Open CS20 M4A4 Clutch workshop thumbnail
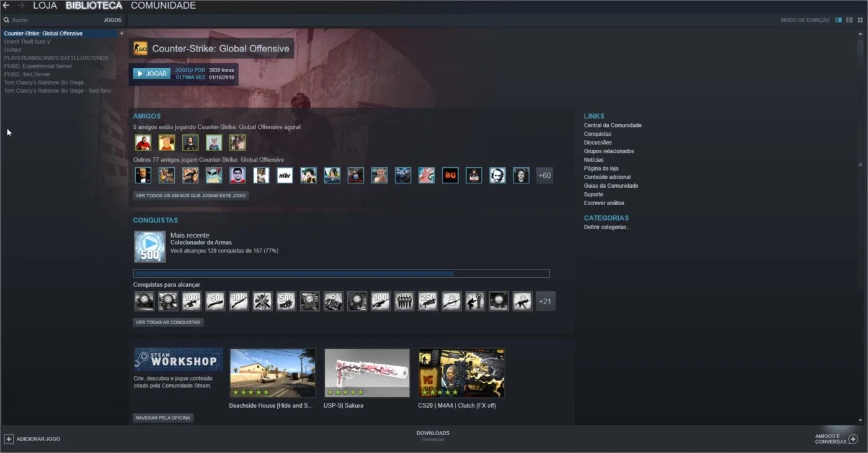Image resolution: width=868 pixels, height=453 pixels. 462,373
